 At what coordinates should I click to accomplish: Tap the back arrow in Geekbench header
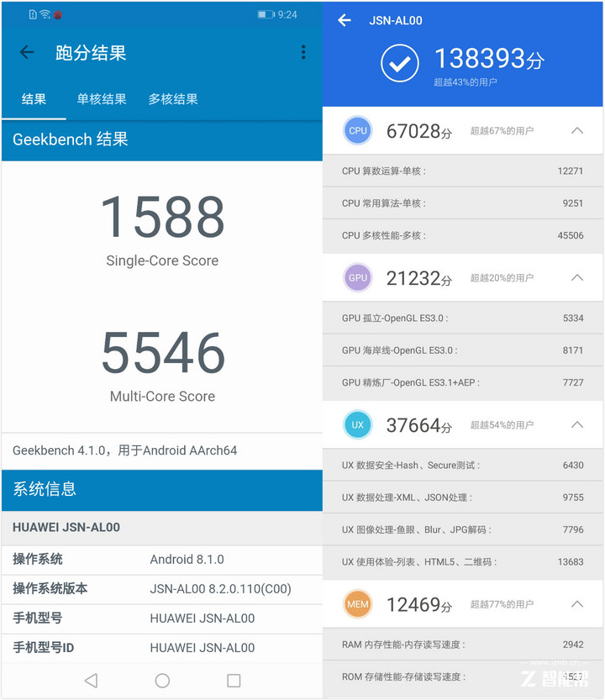pos(27,53)
